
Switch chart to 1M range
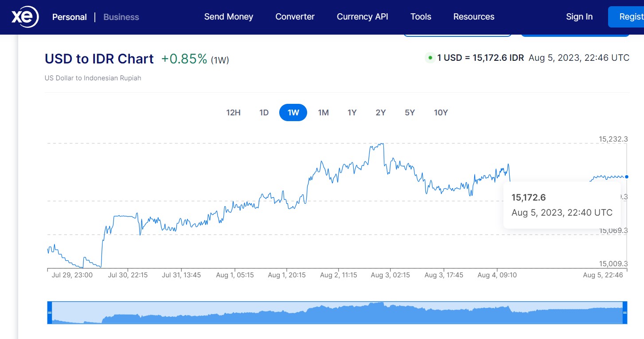point(323,113)
